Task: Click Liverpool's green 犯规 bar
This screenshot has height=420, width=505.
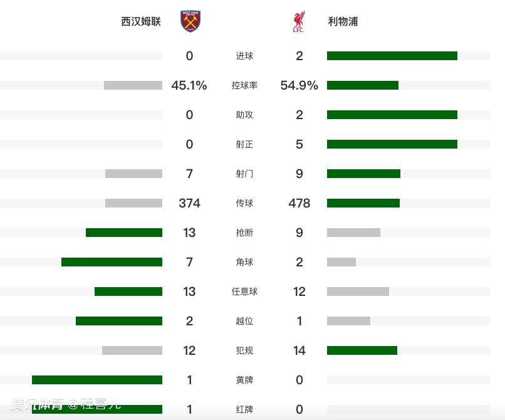Action: coord(362,350)
